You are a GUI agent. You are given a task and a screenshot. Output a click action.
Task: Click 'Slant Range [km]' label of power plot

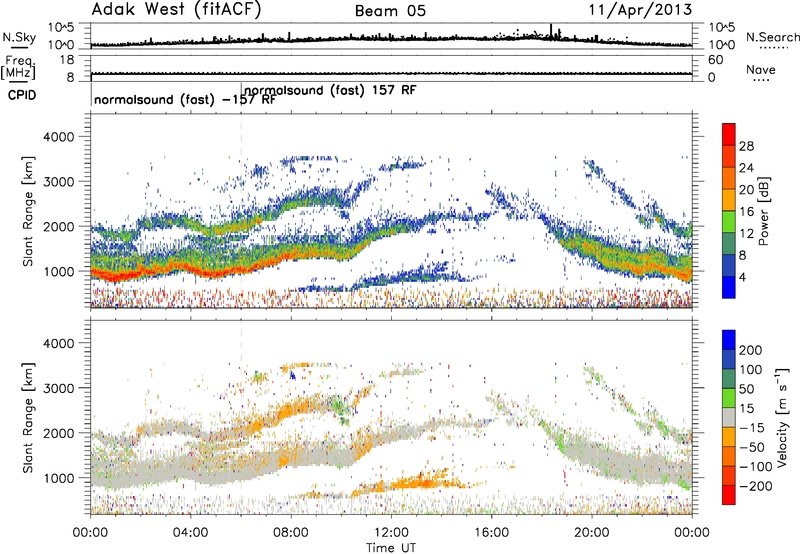tap(28, 211)
